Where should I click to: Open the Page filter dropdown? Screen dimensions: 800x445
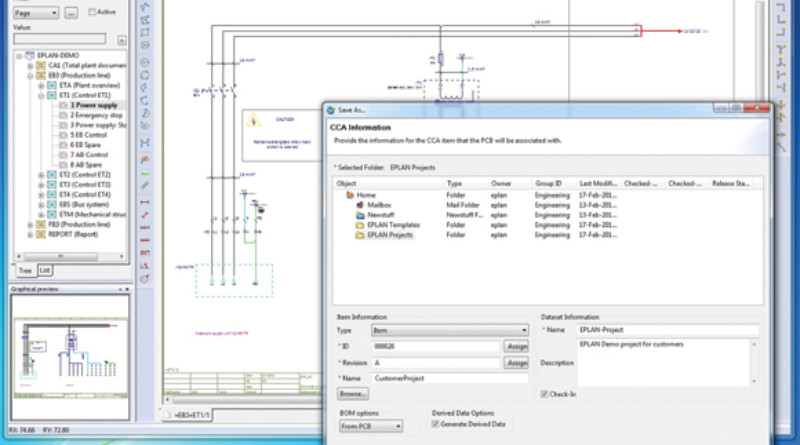36,13
